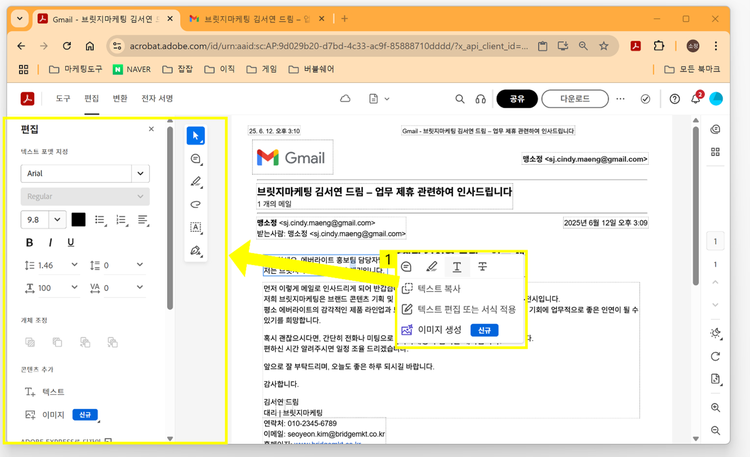Underline text from the floating toolbar
The height and width of the screenshot is (457, 750).
457,267
